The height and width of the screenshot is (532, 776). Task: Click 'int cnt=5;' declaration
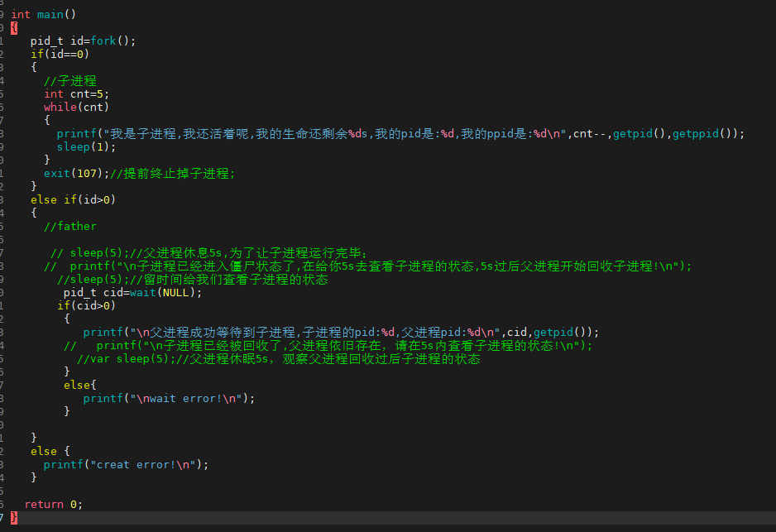(76, 94)
